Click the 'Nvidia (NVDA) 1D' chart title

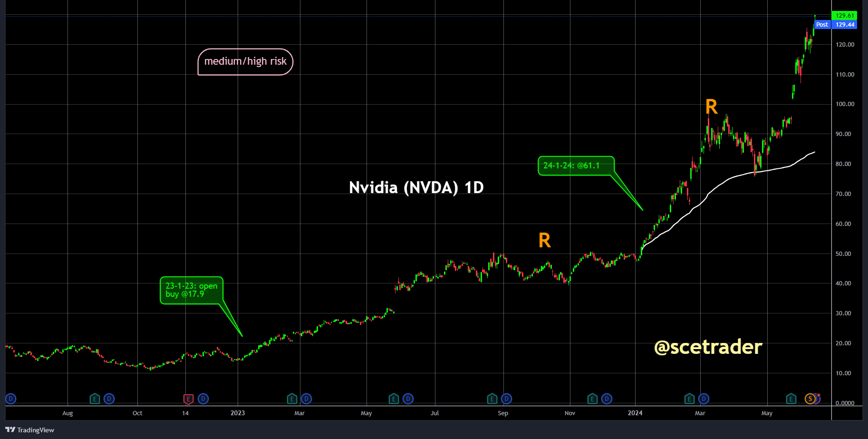point(416,187)
